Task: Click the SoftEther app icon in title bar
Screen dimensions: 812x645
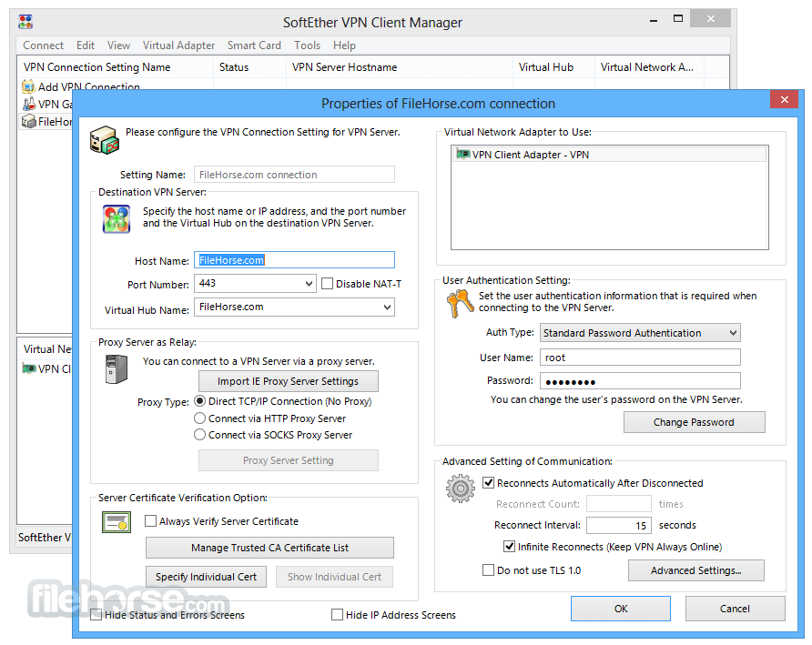Action: click(25, 22)
